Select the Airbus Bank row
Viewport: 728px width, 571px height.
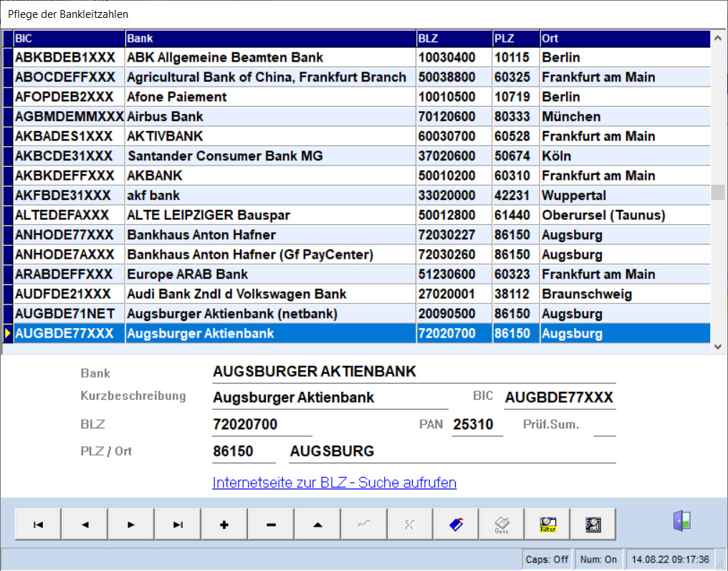click(x=271, y=117)
